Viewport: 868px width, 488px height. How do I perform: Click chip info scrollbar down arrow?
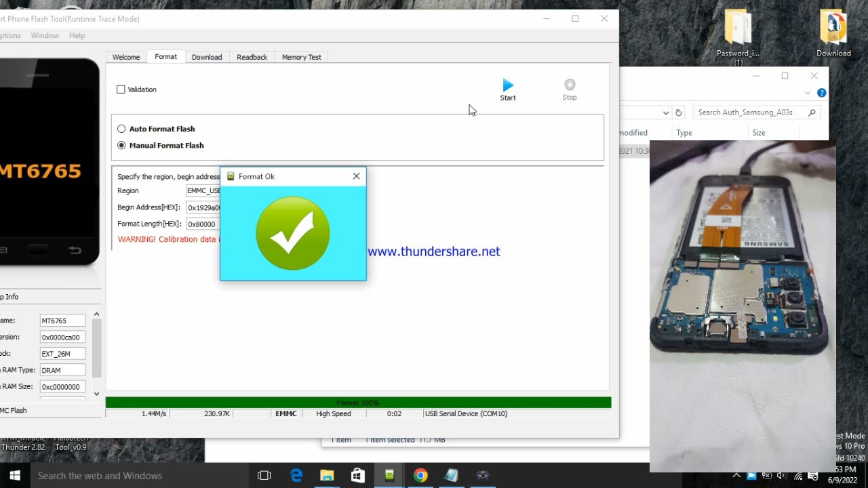coord(96,393)
